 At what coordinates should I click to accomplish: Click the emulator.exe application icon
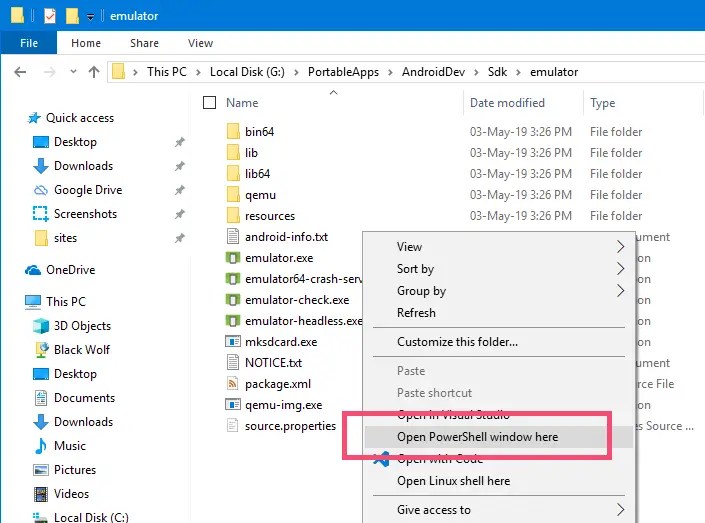[x=233, y=258]
